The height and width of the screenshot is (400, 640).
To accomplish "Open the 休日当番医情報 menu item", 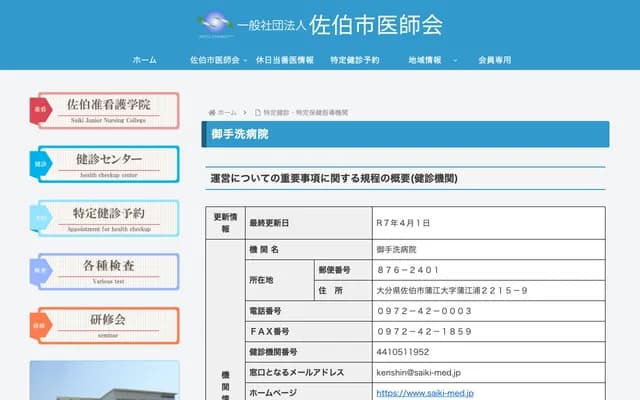I will point(285,60).
